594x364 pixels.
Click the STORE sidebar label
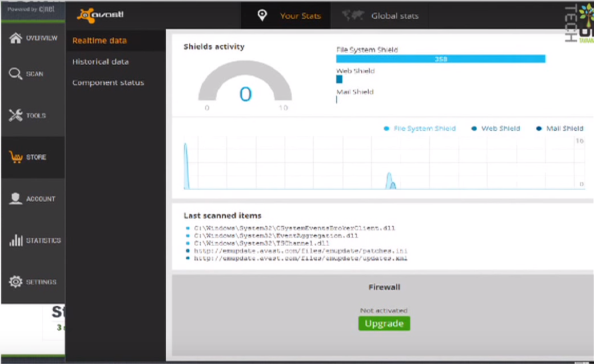coord(36,157)
